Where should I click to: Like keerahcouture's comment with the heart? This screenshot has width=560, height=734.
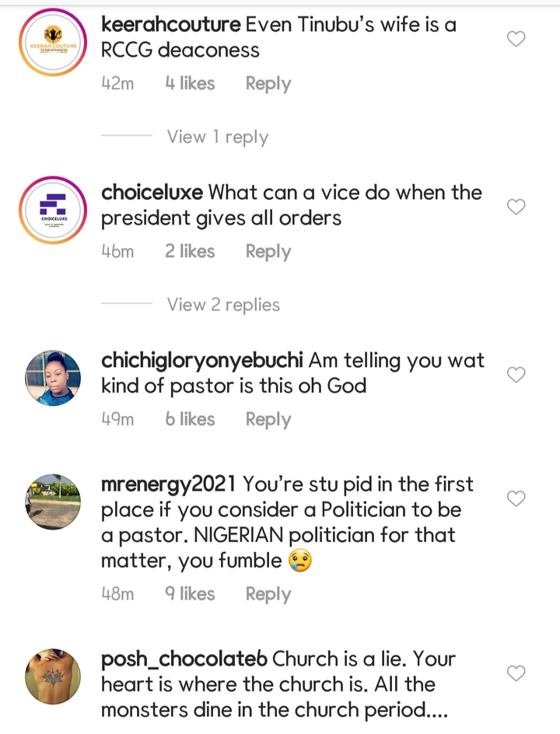516,39
